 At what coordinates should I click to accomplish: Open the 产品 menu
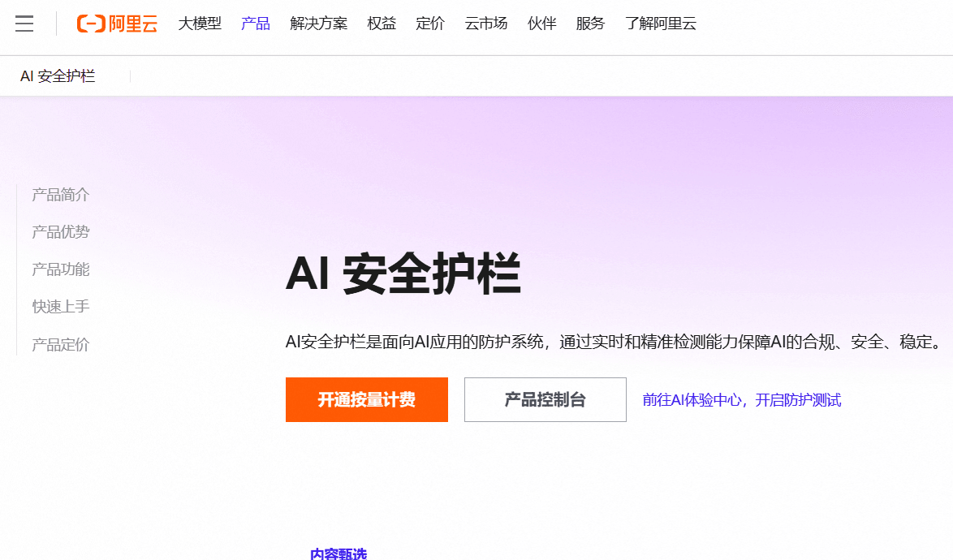tap(255, 24)
